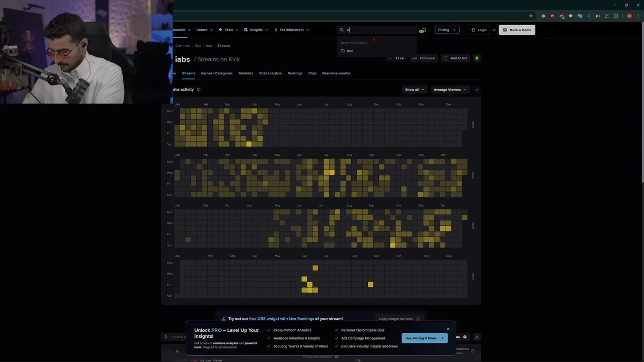The image size is (644, 362).
Task: Switch to Streams tab
Action: point(189,73)
